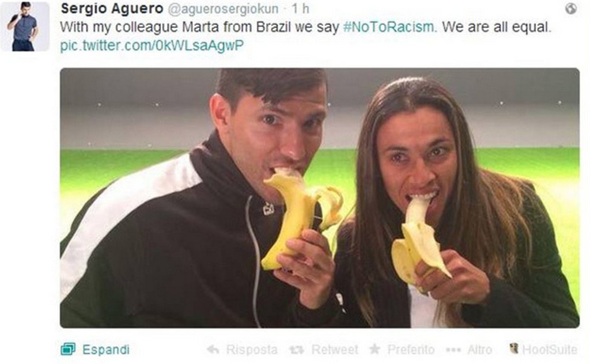Click the Retweet arrows icon
Screen dimensions: 590x364
[x=297, y=350]
